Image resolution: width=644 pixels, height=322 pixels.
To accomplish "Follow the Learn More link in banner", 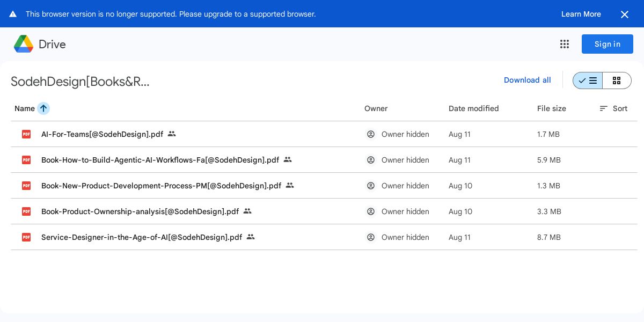I will pos(581,14).
